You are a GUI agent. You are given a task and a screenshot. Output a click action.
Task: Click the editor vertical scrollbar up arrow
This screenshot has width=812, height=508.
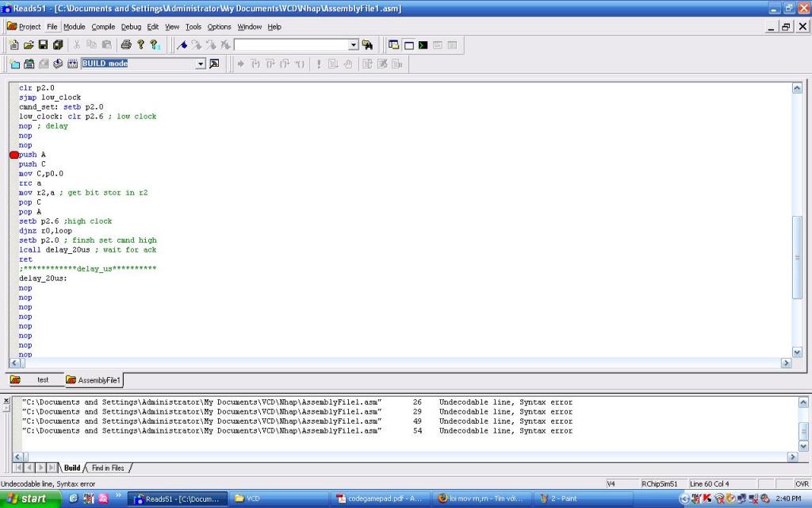(797, 88)
